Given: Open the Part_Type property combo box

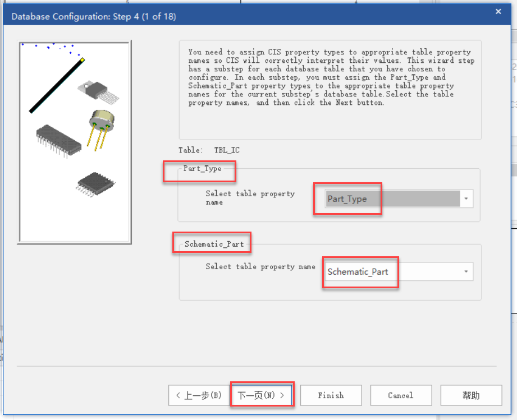Looking at the screenshot, I should tap(393, 199).
